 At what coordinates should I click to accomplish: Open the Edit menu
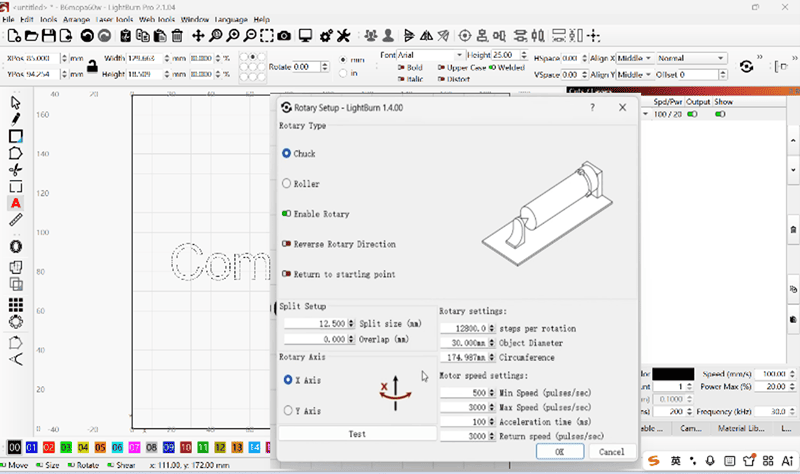click(27, 19)
